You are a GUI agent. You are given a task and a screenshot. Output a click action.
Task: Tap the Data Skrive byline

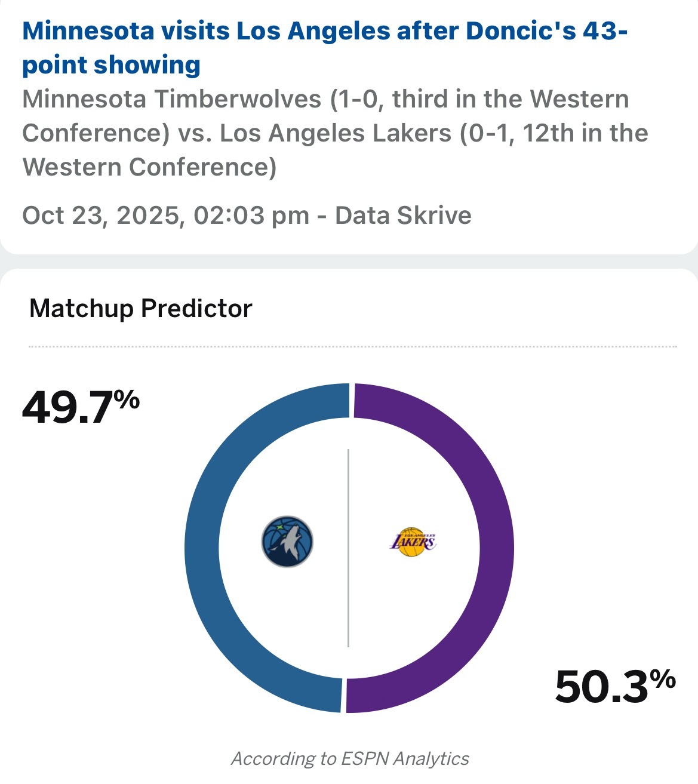(403, 215)
